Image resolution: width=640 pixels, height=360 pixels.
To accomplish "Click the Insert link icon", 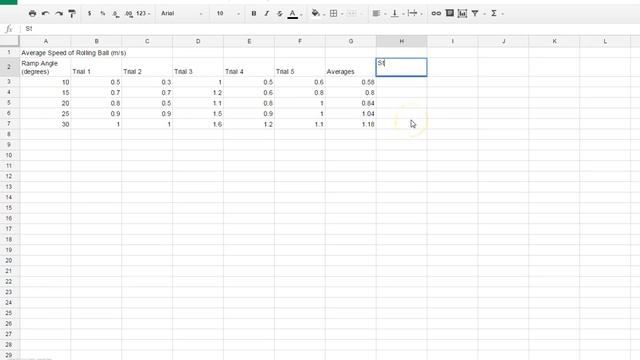I will pyautogui.click(x=436, y=13).
